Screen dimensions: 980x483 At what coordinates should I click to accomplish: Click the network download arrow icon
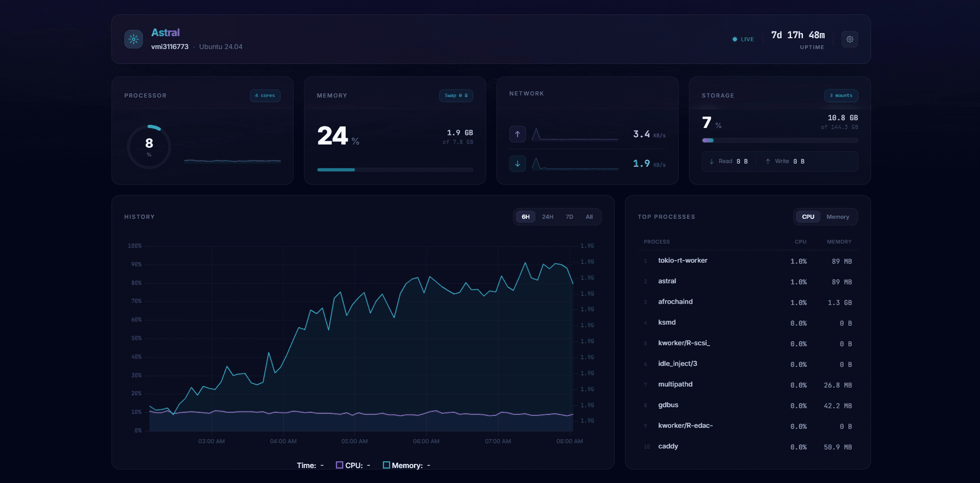517,164
